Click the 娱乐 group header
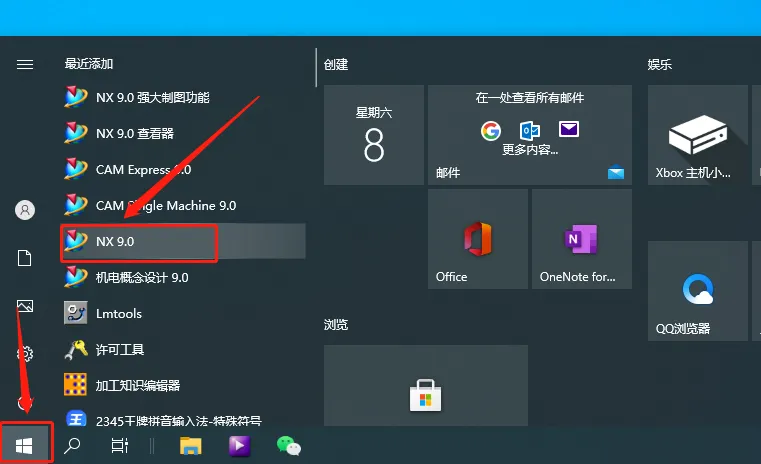 coord(660,64)
